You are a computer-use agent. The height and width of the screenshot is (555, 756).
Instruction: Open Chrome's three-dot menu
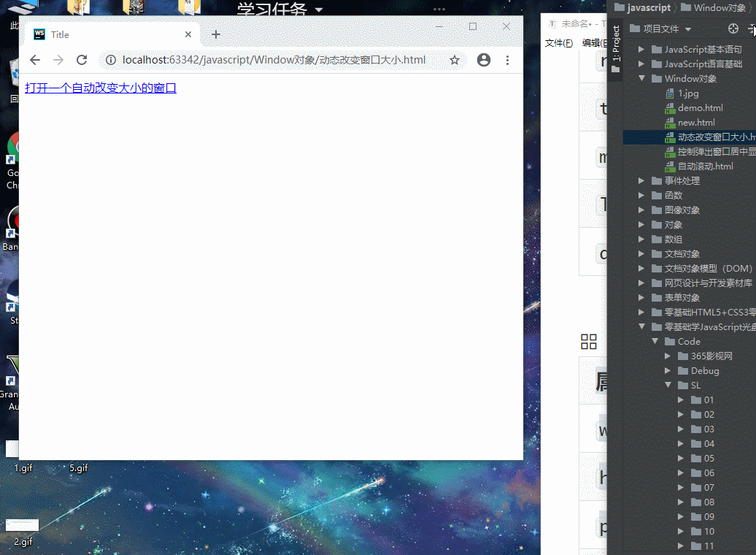pyautogui.click(x=507, y=60)
